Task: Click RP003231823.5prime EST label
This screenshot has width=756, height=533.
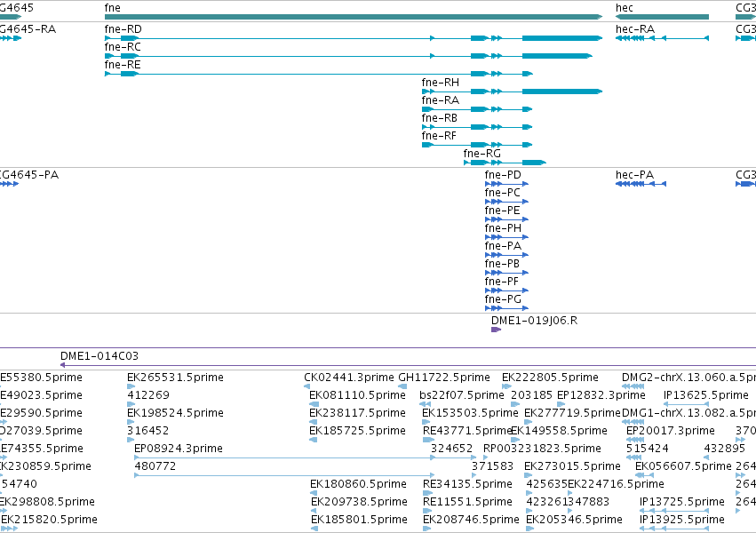Action: [542, 449]
